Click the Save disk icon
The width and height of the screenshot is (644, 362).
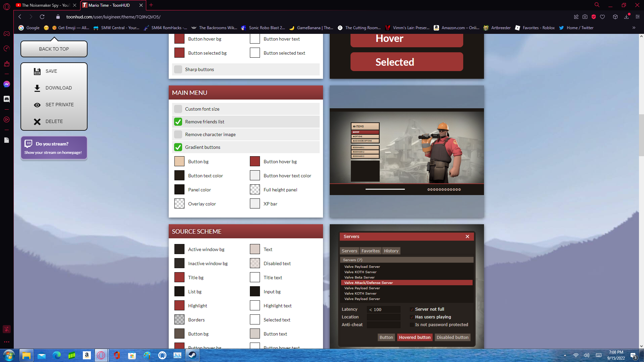click(37, 71)
